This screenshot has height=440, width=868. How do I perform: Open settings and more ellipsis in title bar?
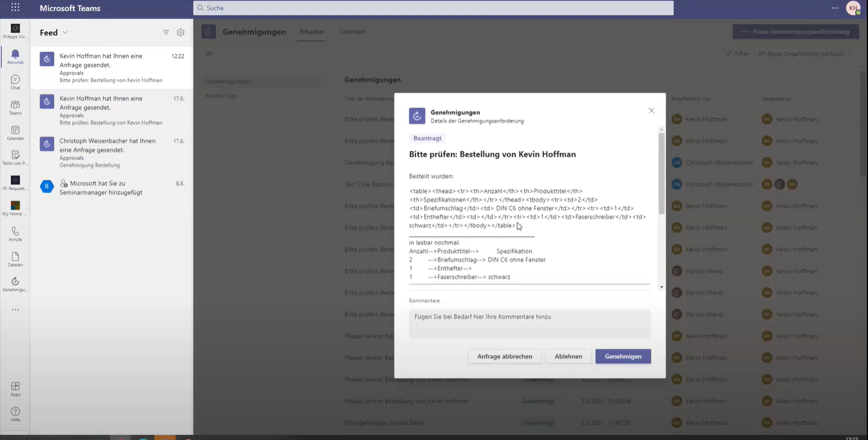[835, 8]
